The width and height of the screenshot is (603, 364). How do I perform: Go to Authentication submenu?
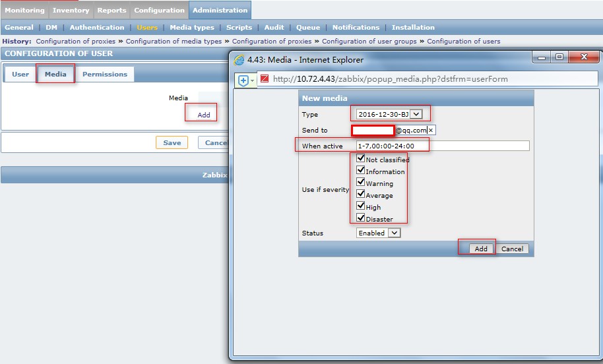click(97, 27)
